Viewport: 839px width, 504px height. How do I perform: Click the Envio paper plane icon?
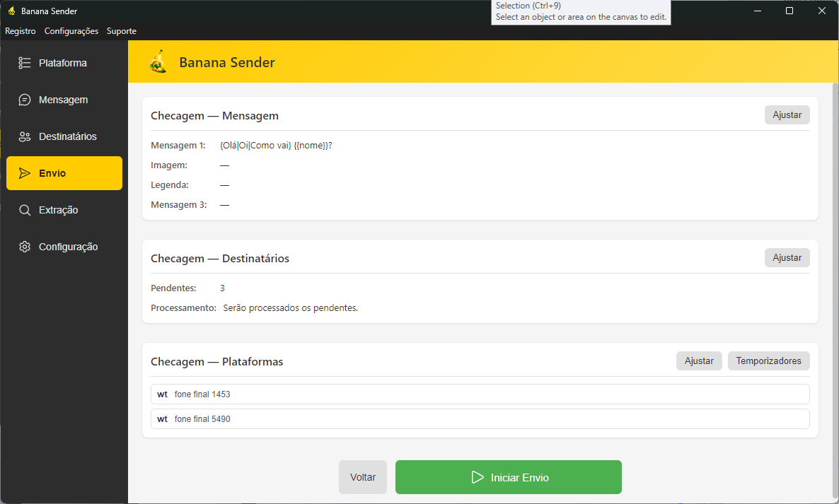coord(25,173)
